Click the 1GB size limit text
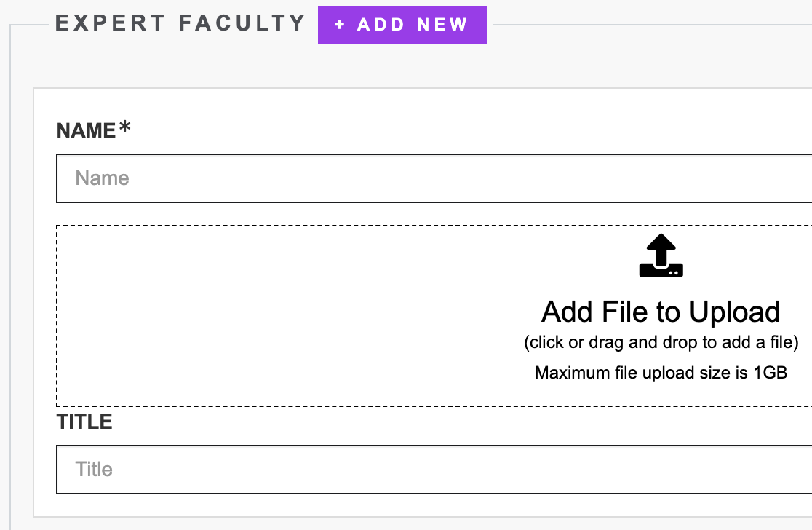 click(x=770, y=373)
